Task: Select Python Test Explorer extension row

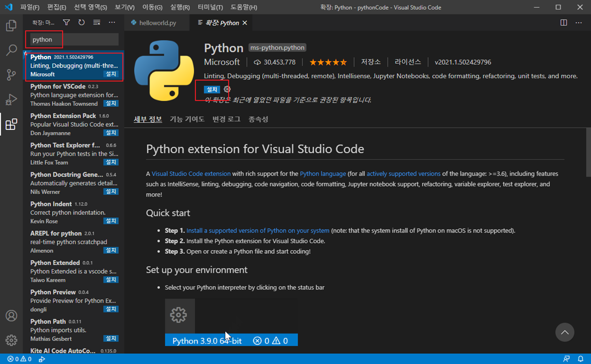Action: [74, 154]
